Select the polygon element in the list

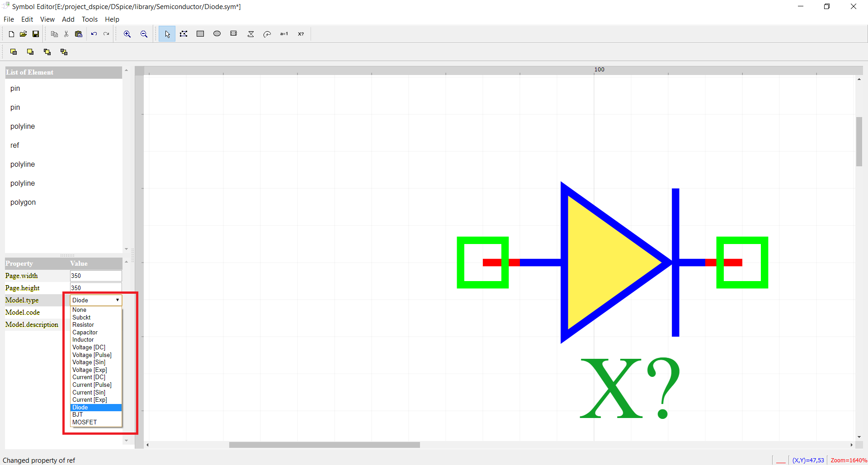pyautogui.click(x=23, y=202)
